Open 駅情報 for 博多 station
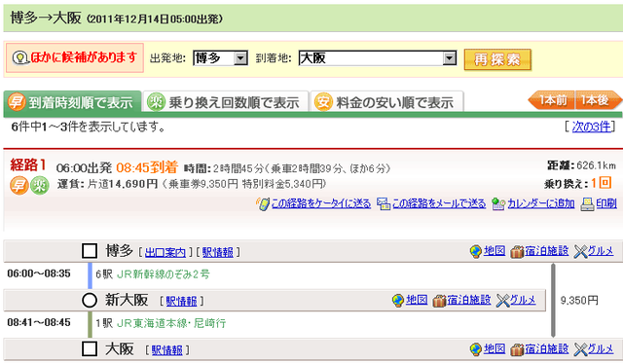623x364 pixels. tap(218, 252)
